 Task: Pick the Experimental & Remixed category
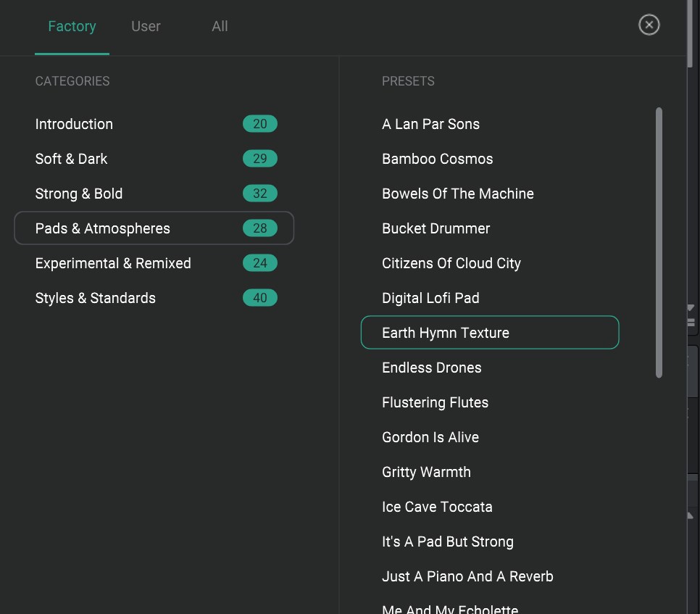tap(113, 263)
